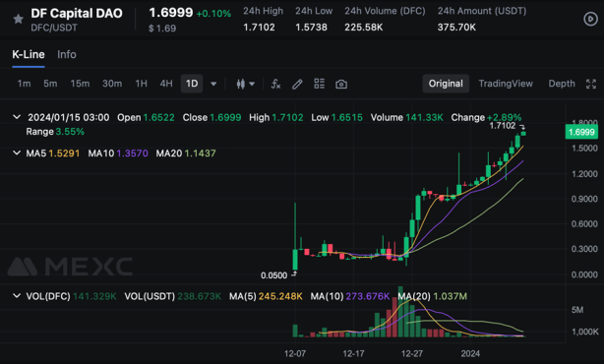
Task: Click the 12-07 date axis label
Action: click(295, 353)
